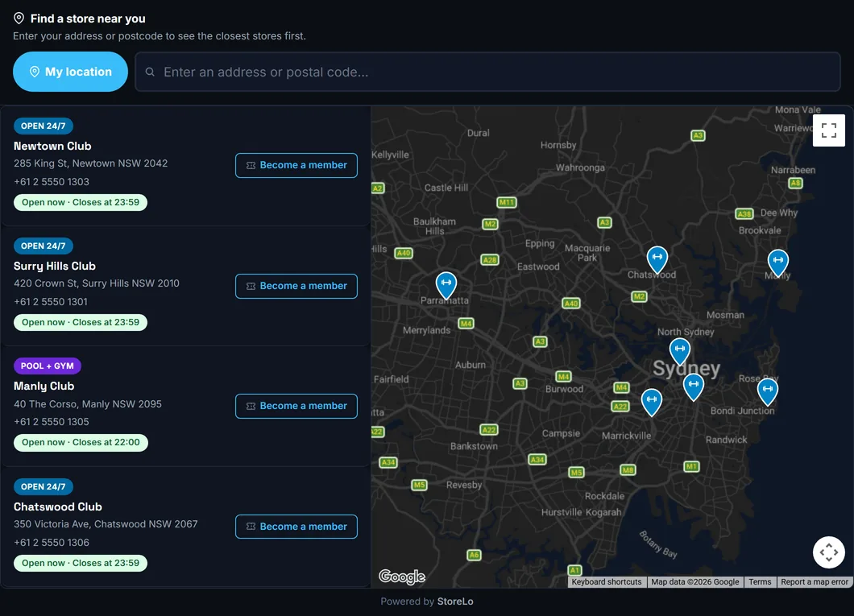
Task: Click the Google logo on map
Action: click(x=402, y=577)
